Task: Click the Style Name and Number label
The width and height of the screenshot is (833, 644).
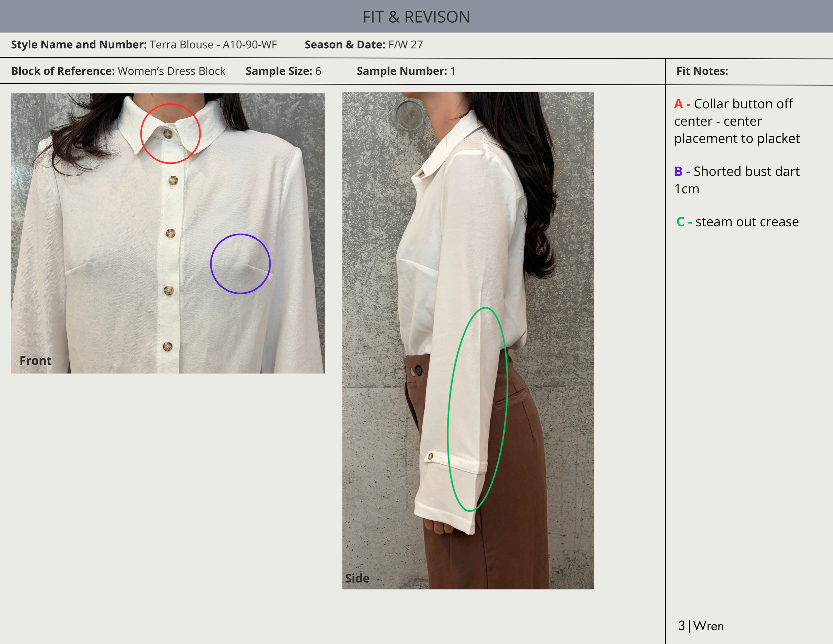Action: pos(79,45)
